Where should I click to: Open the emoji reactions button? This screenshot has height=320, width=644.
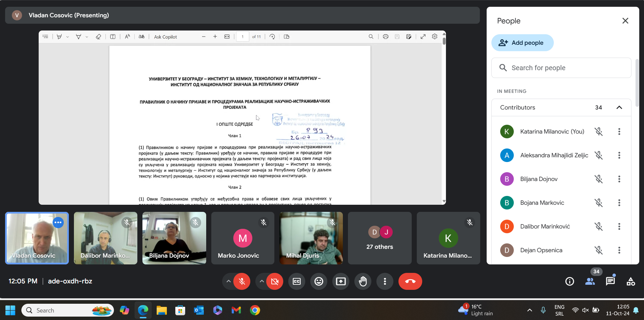(319, 281)
